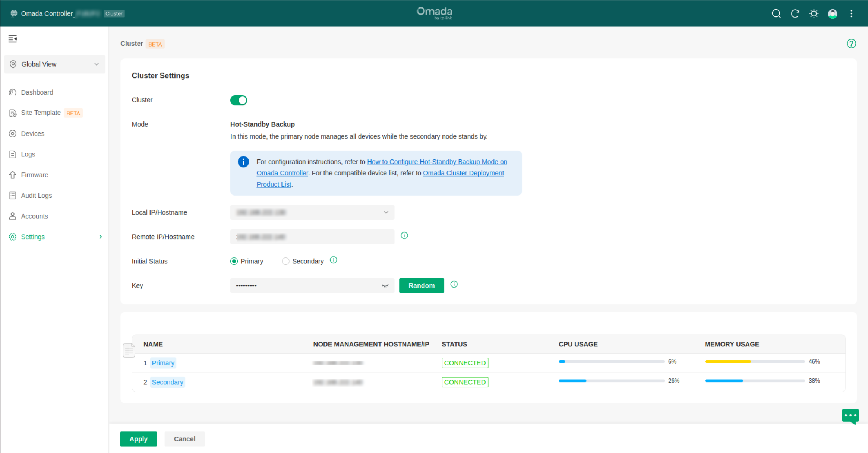Disable the Cluster toggle switch

(239, 100)
